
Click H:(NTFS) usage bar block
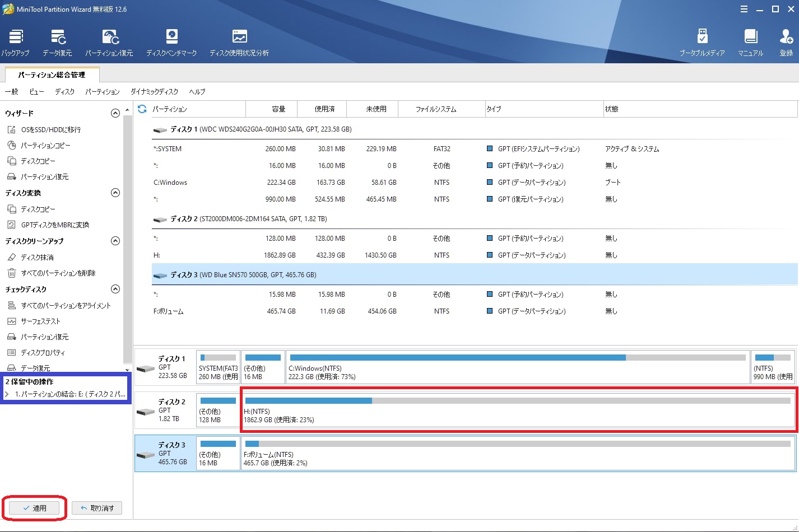coord(518,409)
